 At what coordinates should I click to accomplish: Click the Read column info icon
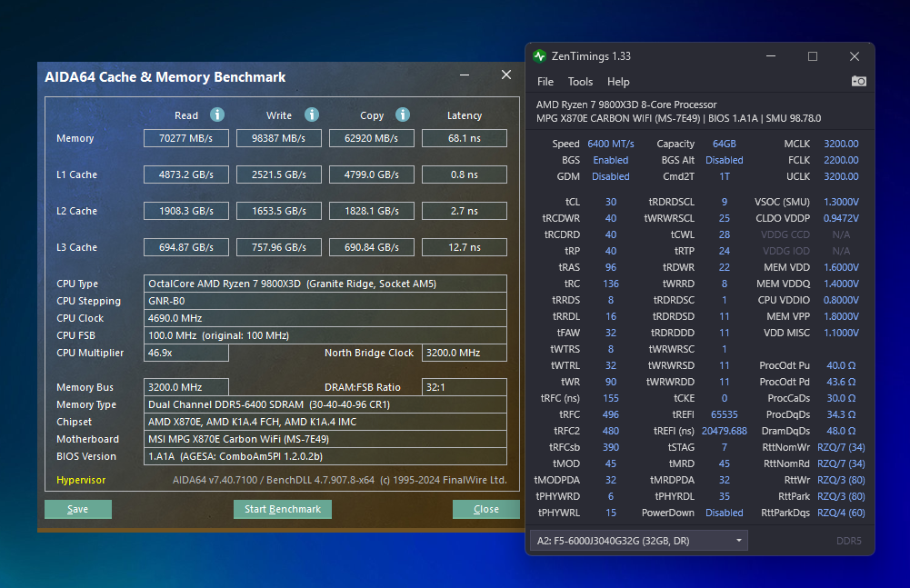[217, 115]
